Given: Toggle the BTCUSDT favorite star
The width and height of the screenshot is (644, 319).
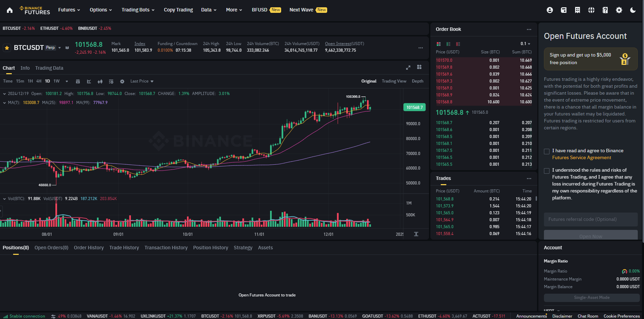Looking at the screenshot, I should [x=7, y=48].
